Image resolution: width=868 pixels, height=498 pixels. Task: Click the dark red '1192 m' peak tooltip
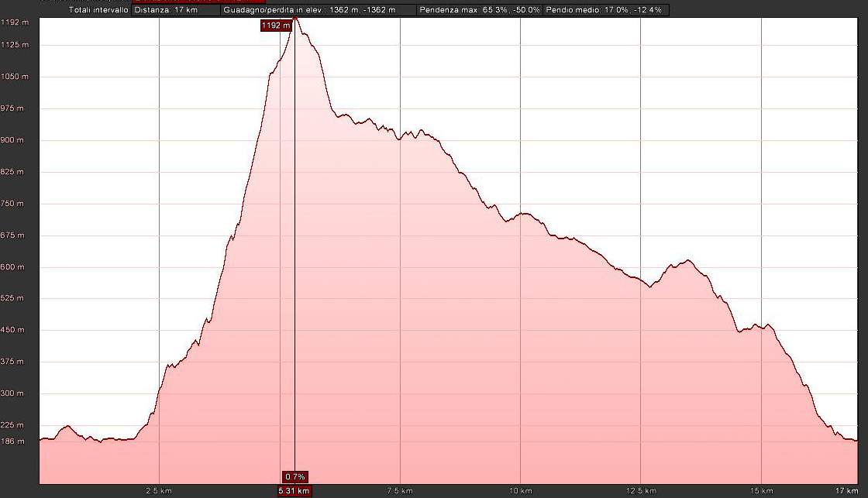pos(276,26)
